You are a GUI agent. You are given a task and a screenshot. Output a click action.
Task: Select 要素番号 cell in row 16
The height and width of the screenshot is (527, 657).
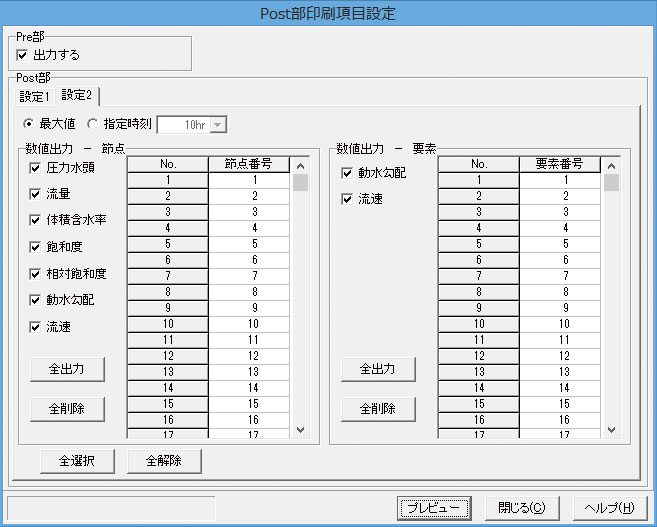coord(560,420)
